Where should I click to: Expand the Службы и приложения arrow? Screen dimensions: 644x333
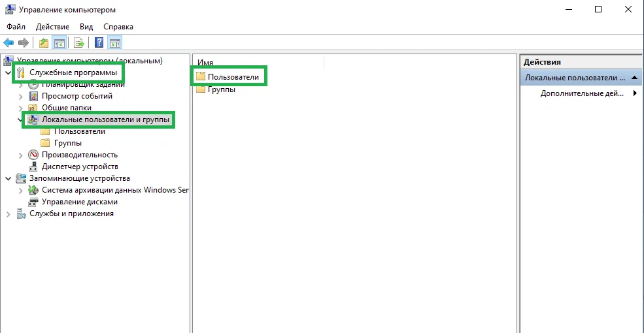pos(8,214)
